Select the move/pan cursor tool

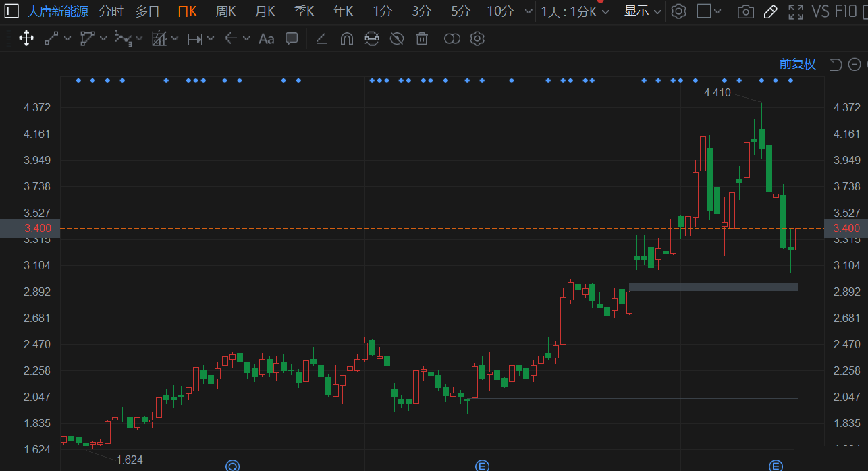[26, 38]
